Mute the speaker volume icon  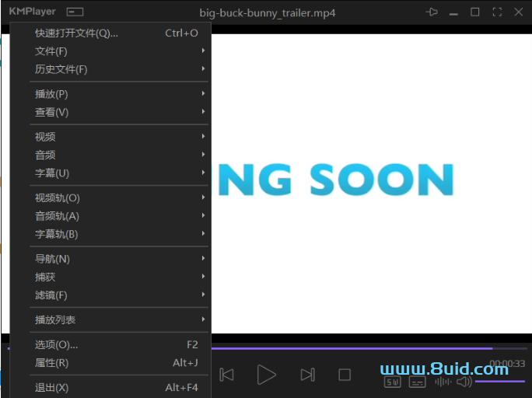coord(464,382)
